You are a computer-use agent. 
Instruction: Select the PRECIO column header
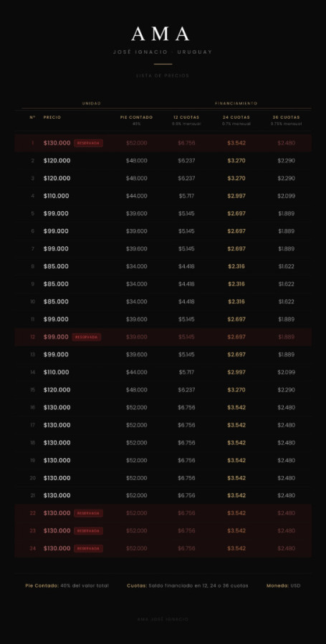[52, 117]
